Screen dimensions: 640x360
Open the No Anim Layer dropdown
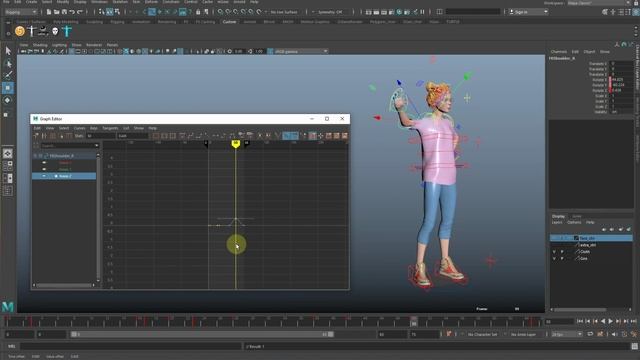coord(523,334)
